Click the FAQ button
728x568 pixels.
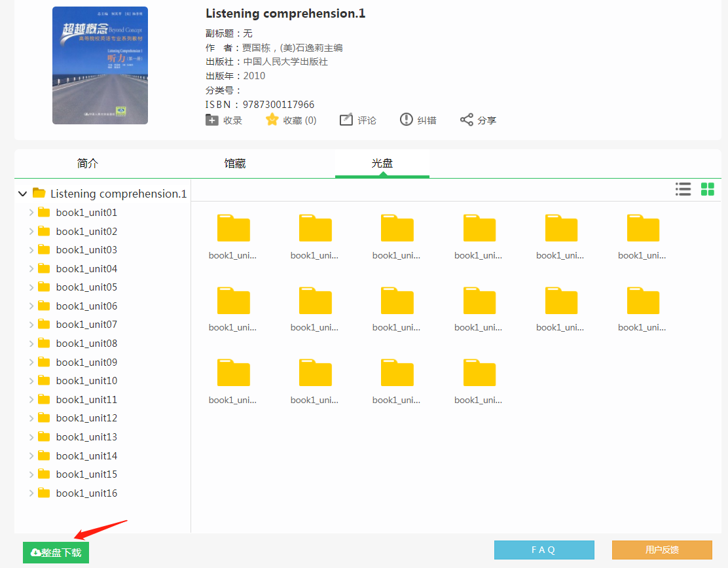pos(544,550)
